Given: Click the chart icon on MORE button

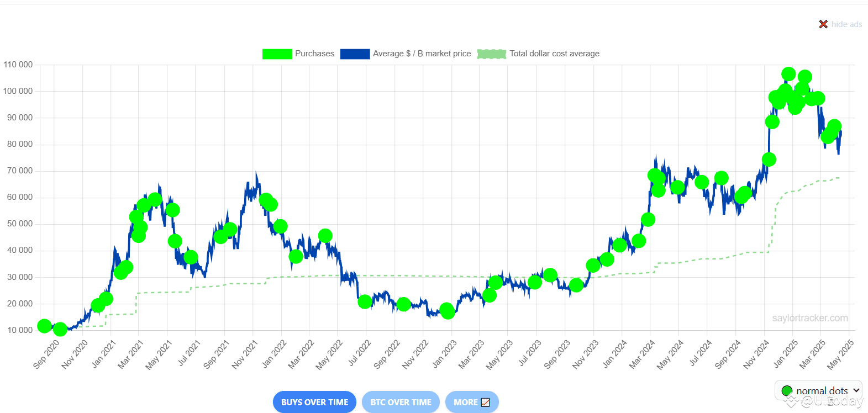Looking at the screenshot, I should click(486, 403).
